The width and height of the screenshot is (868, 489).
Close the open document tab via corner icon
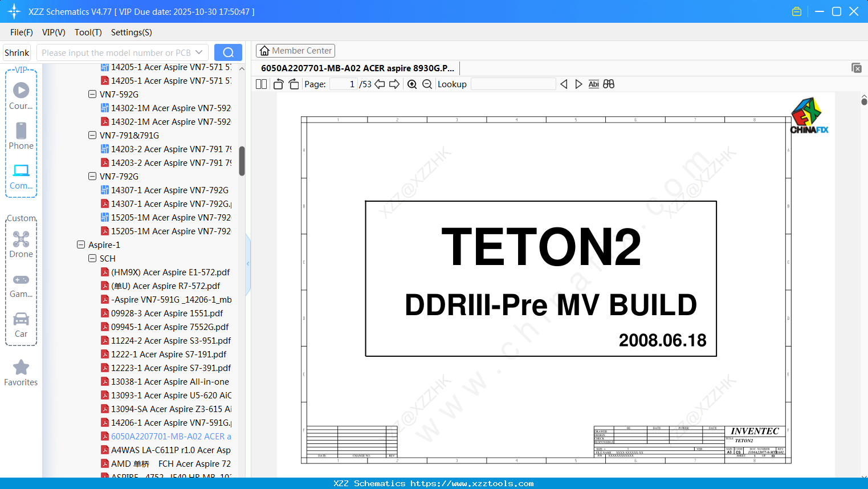[x=857, y=68]
